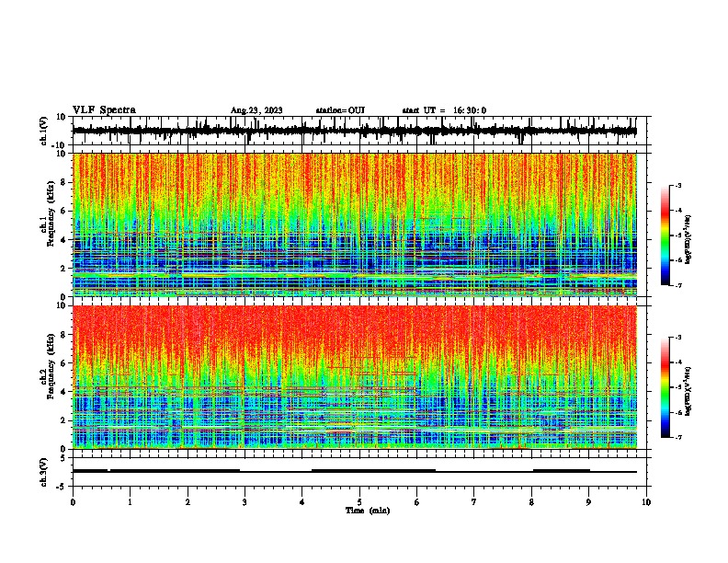Click the ch.1 color scale bar
This screenshot has width=728, height=563.
(x=665, y=236)
